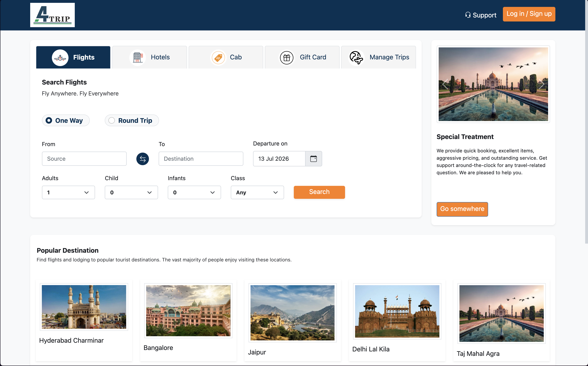The height and width of the screenshot is (366, 588).
Task: Open the Adults count dropdown
Action: pos(68,193)
